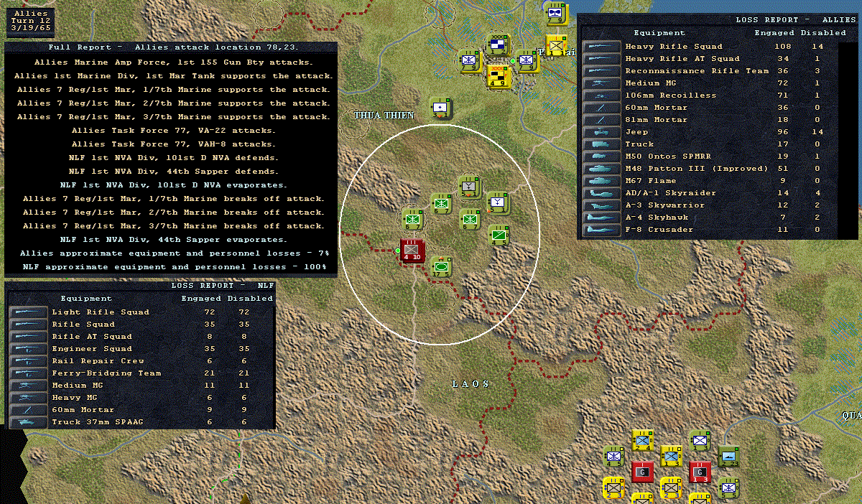Click the Reconnaissance Rifle Team row
Screen dimensions: 862x504
point(711,71)
